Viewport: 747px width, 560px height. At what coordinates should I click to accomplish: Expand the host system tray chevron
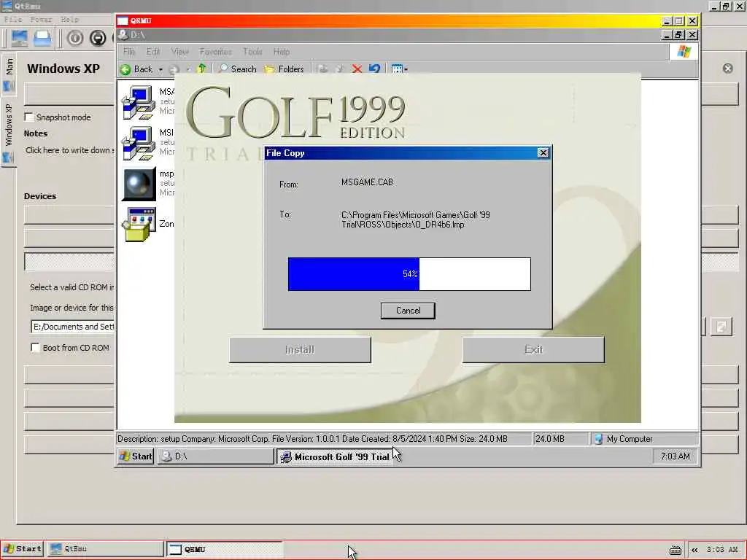pos(694,550)
